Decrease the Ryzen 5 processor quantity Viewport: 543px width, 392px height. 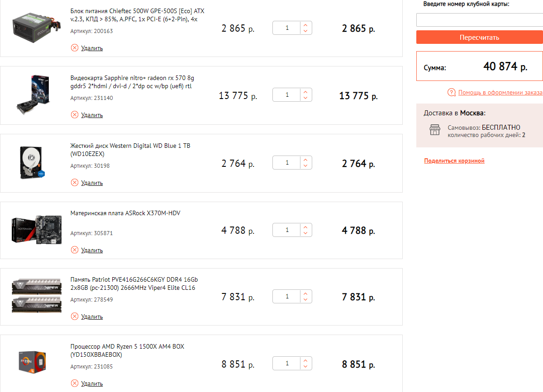point(305,367)
